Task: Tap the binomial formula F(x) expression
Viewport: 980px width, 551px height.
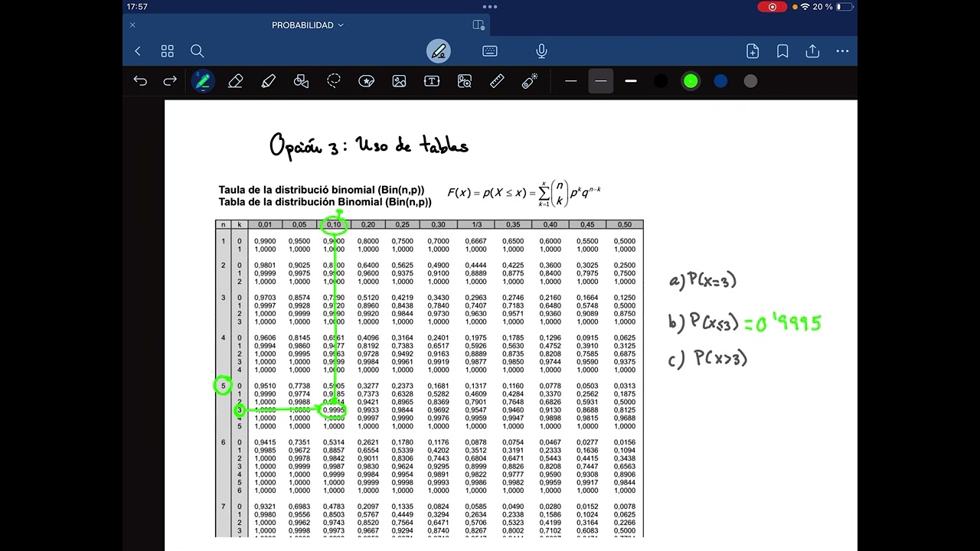Action: point(524,193)
